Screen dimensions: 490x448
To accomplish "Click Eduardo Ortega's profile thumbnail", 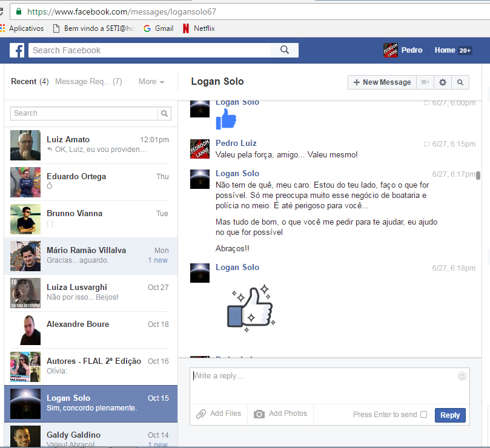I will point(25,182).
